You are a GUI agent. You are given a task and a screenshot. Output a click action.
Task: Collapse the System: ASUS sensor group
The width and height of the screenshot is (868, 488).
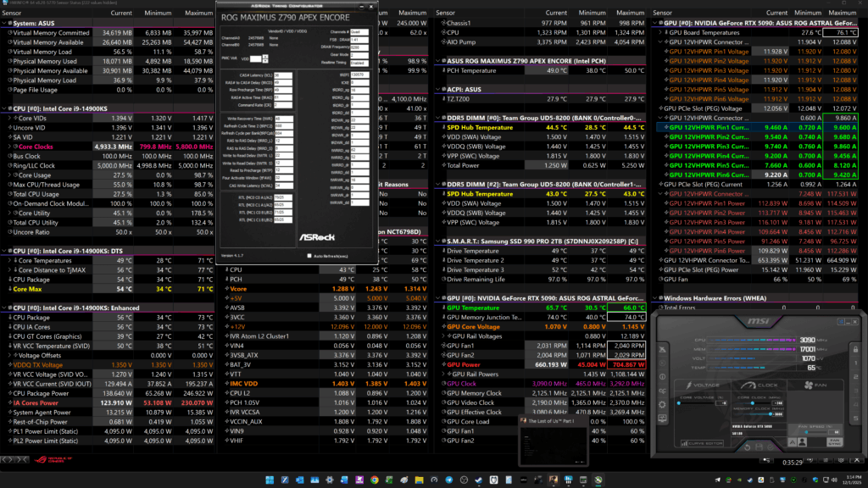(x=4, y=23)
